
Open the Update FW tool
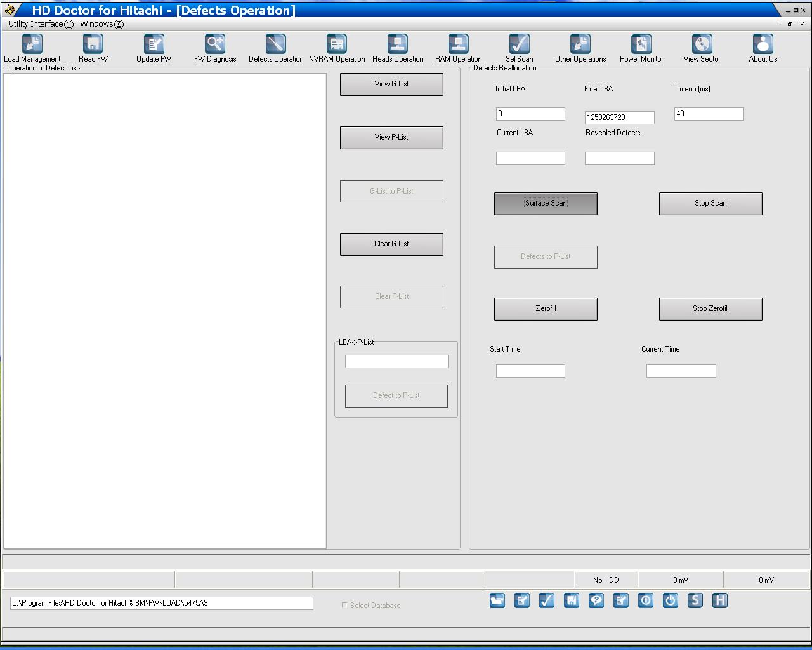[154, 48]
